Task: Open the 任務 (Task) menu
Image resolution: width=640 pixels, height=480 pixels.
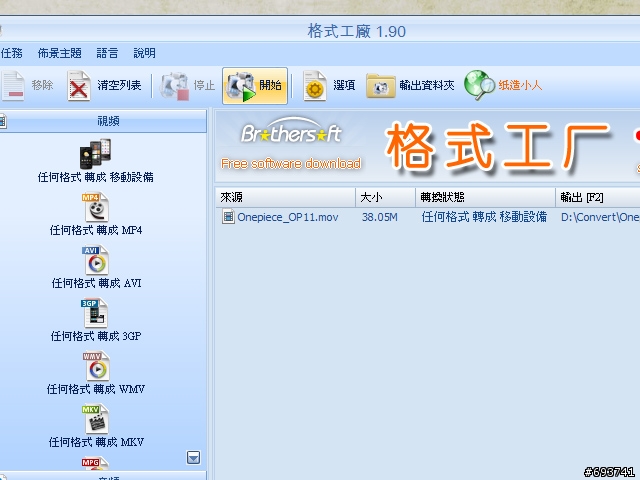Action: click(x=12, y=53)
